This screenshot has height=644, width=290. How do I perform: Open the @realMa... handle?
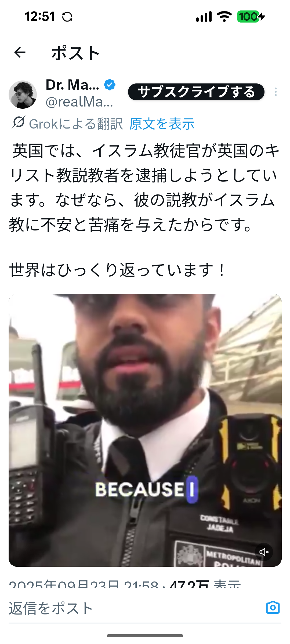[79, 102]
